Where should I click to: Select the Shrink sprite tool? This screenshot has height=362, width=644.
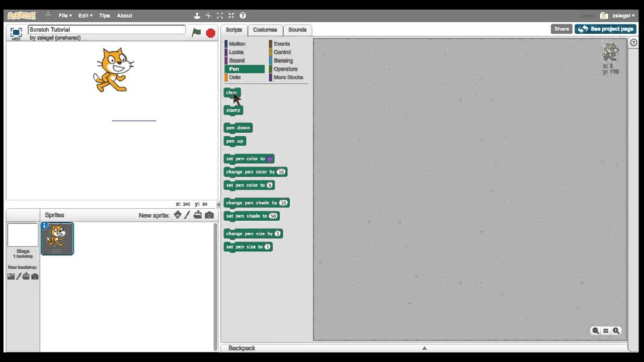click(231, 16)
